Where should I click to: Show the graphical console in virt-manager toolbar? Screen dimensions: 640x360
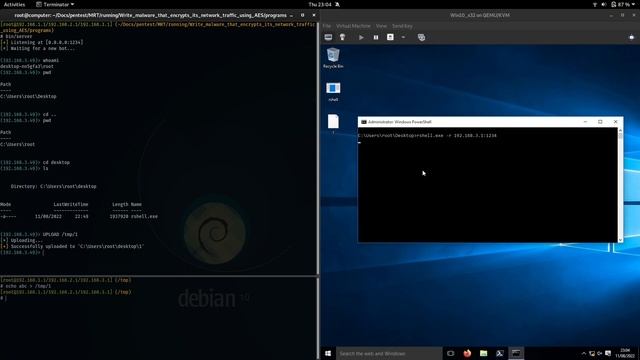(328, 37)
